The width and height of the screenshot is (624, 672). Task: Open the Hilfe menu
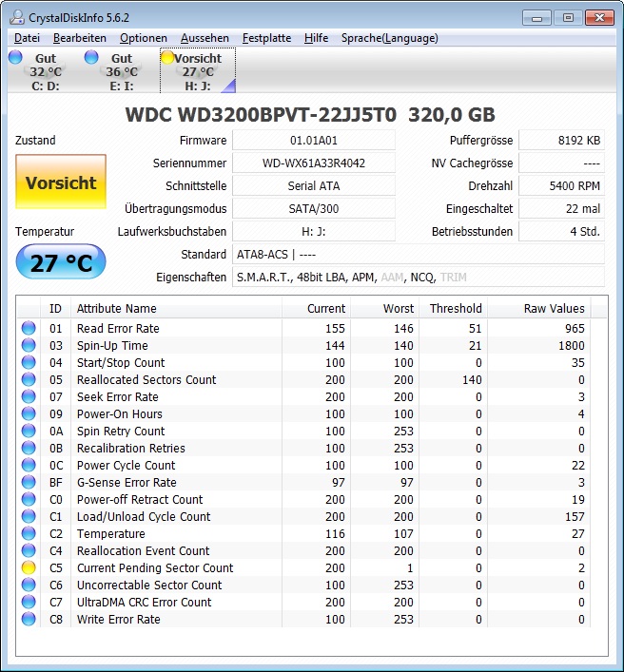click(x=316, y=38)
